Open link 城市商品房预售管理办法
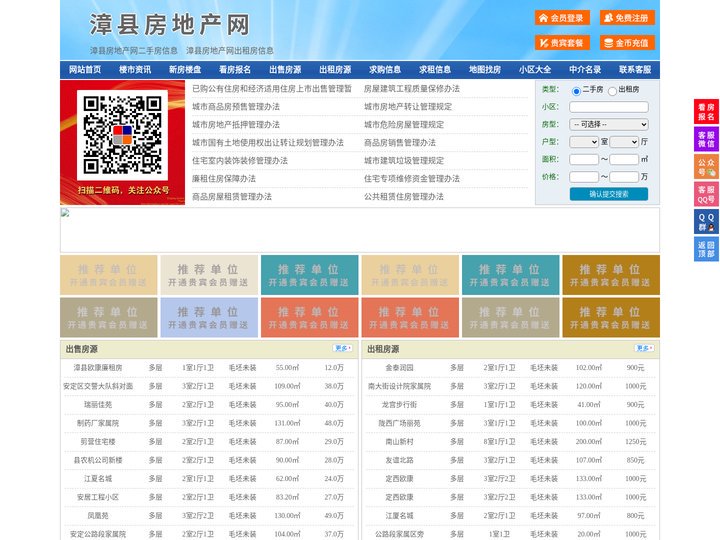The height and width of the screenshot is (540, 720). coord(236,107)
